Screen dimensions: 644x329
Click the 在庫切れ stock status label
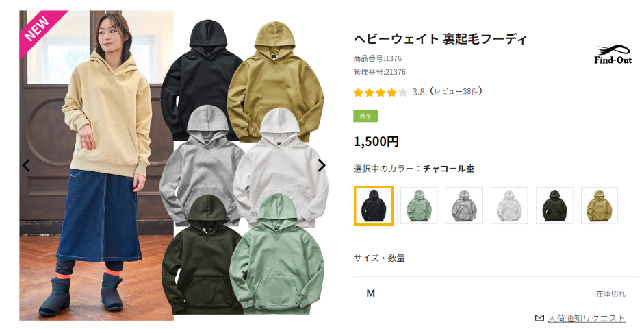(610, 293)
